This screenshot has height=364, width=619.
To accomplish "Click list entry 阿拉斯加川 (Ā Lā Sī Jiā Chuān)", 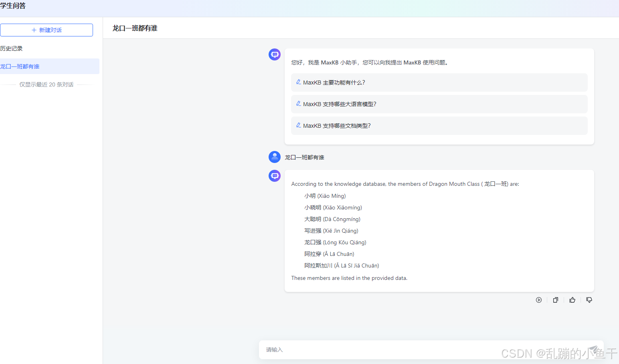I will point(342,265).
